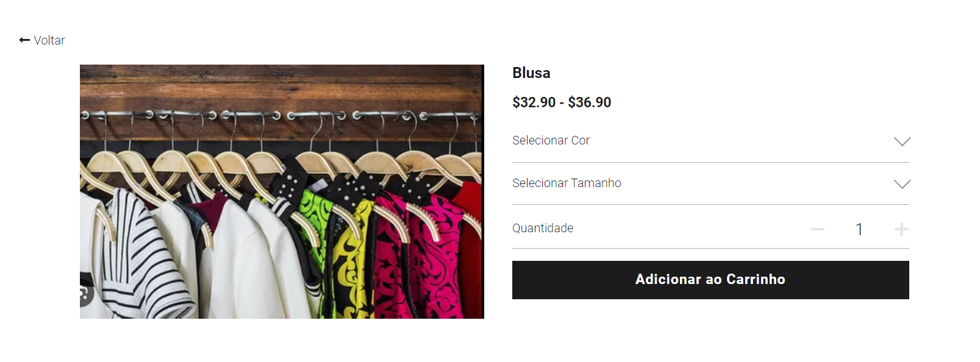
Task: Open the Selecionar Cor dropdown label
Action: click(551, 140)
